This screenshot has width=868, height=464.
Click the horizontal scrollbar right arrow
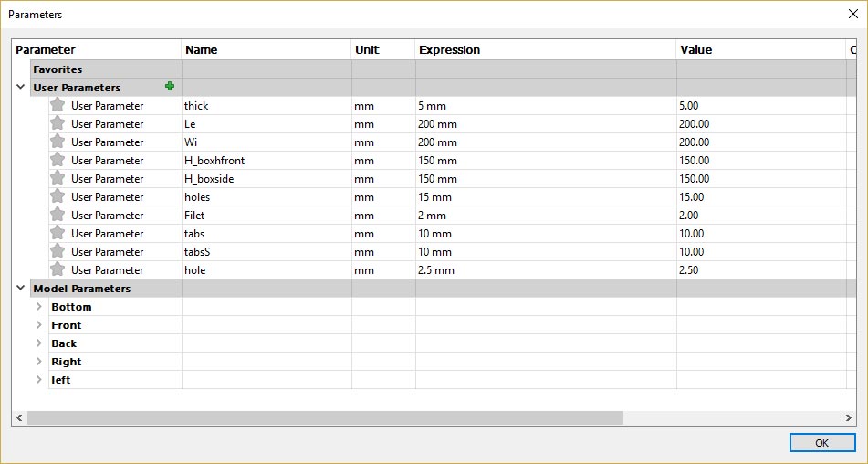pyautogui.click(x=849, y=417)
